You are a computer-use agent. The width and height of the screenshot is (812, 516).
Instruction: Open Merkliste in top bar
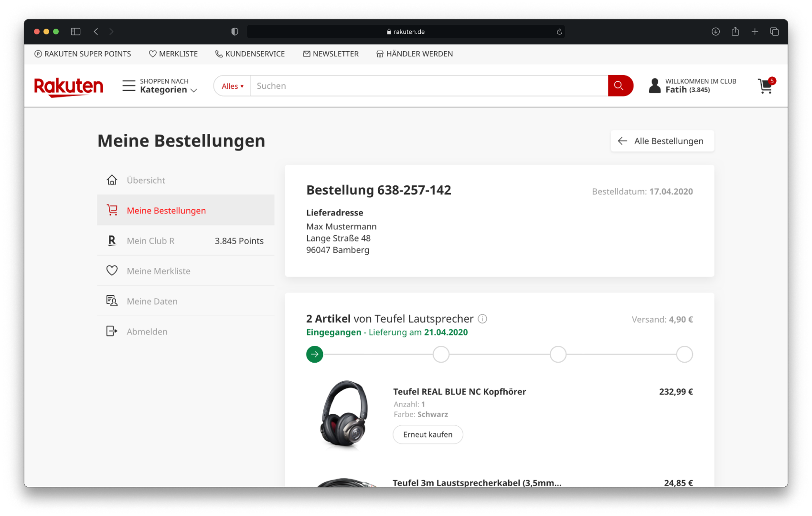point(173,54)
